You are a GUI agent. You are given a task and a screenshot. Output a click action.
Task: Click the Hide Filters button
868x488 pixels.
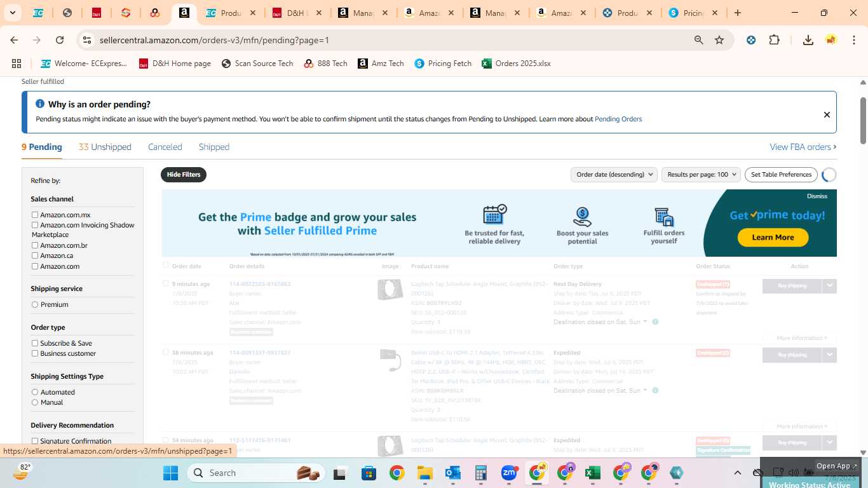coord(184,174)
